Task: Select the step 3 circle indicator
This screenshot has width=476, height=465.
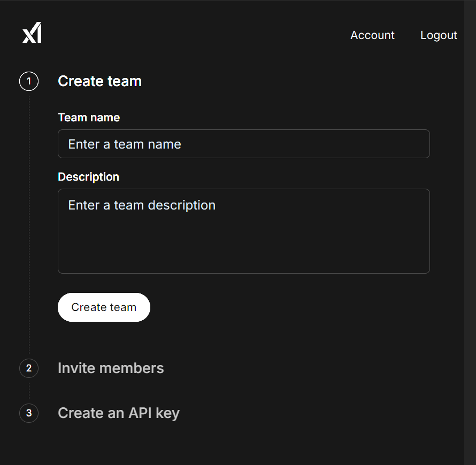Action: [29, 413]
